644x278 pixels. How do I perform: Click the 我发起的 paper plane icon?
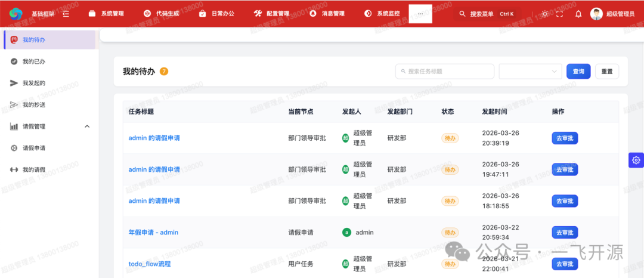pyautogui.click(x=14, y=83)
